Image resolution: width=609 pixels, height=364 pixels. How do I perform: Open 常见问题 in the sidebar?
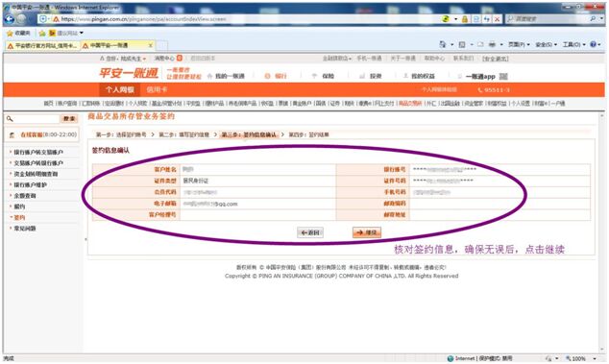25,229
